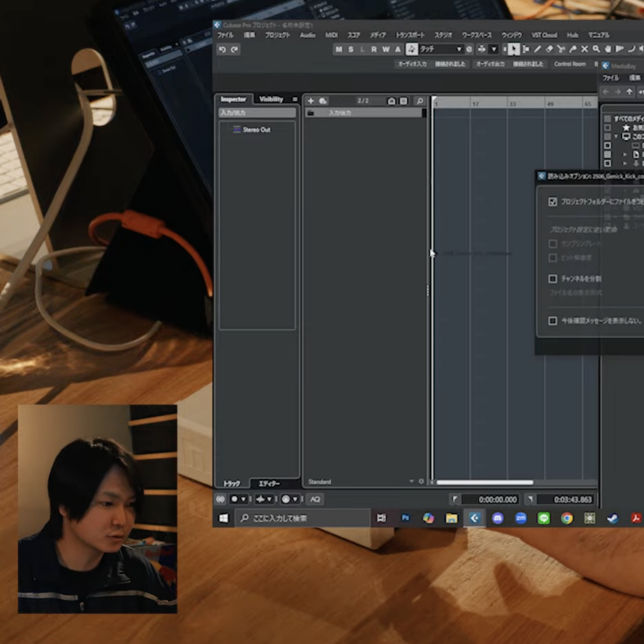
Task: Click the Undo arrow icon
Action: click(222, 49)
